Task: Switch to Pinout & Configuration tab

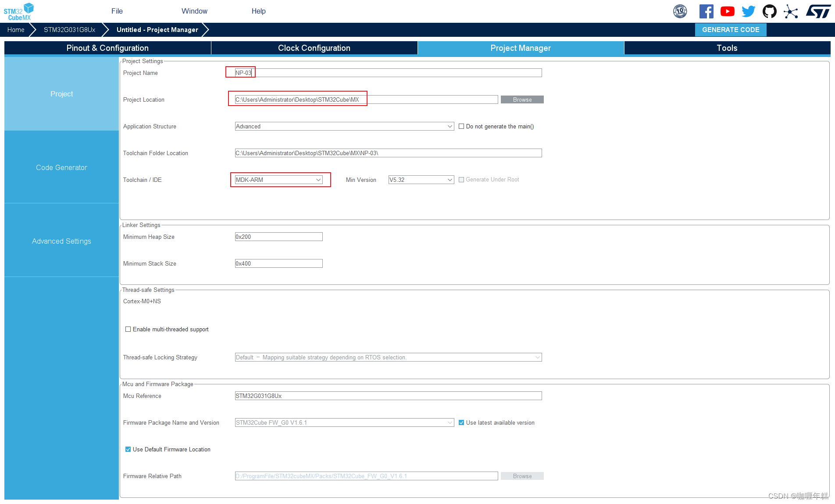Action: pos(107,48)
